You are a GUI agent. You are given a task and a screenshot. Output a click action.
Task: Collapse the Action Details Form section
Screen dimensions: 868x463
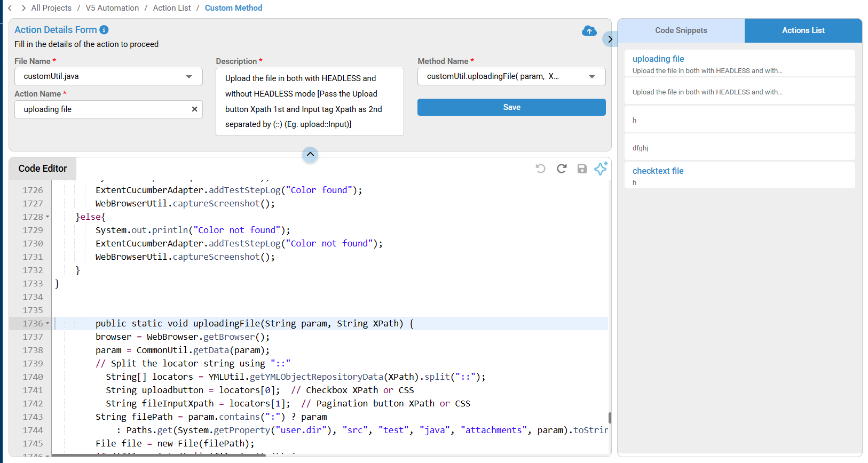(x=310, y=154)
